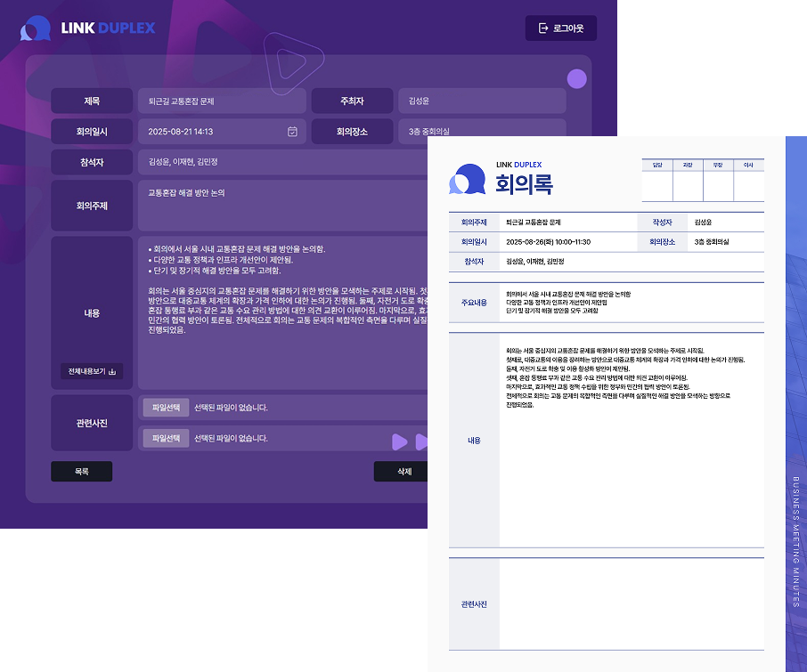Click the round purple button above the form
This screenshot has width=807, height=672.
(x=576, y=78)
